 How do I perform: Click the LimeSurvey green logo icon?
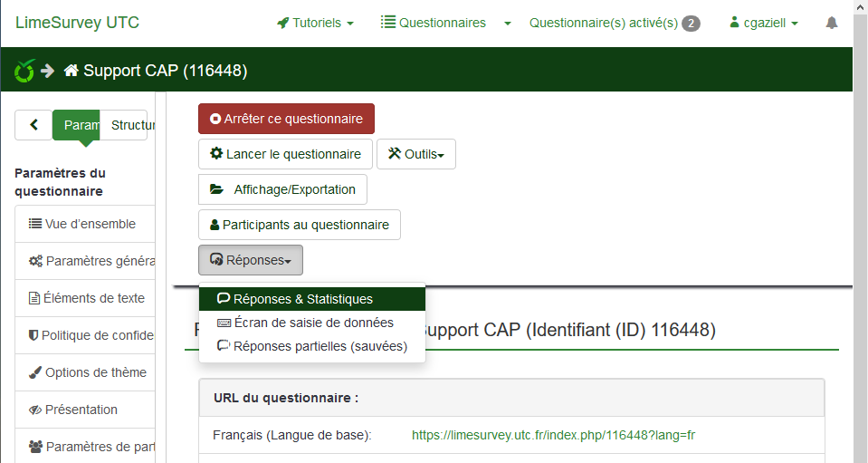[x=24, y=70]
